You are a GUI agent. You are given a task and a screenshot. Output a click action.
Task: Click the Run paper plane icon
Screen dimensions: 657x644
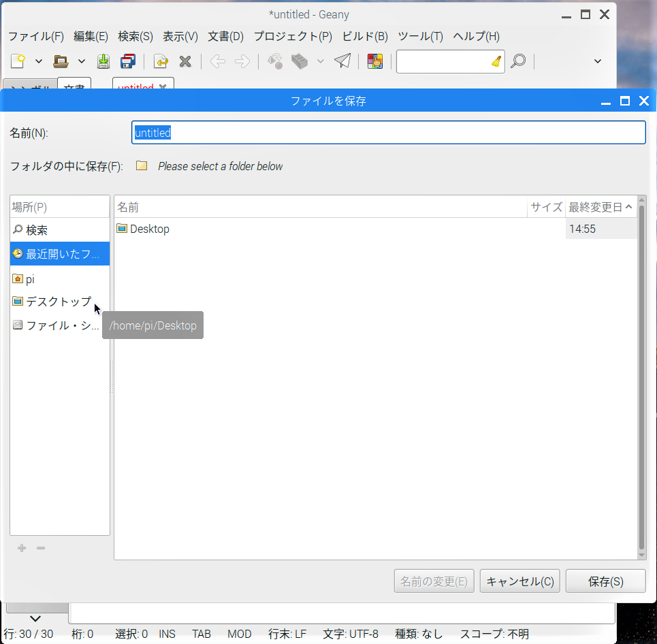coord(342,61)
